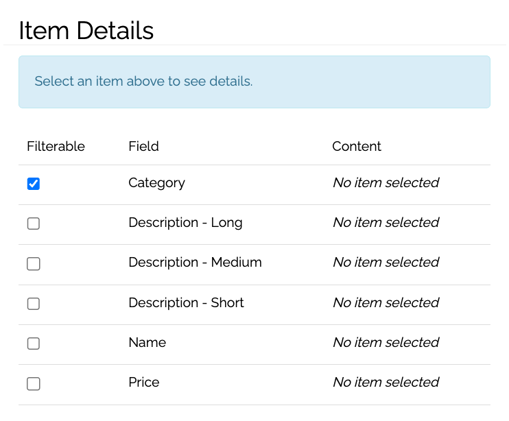509x421 pixels.
Task: Click 'No item selected' in the Name row
Action: tap(386, 342)
